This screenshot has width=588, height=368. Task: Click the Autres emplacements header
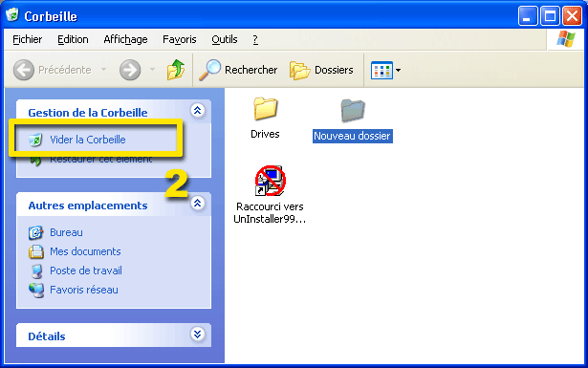88,206
